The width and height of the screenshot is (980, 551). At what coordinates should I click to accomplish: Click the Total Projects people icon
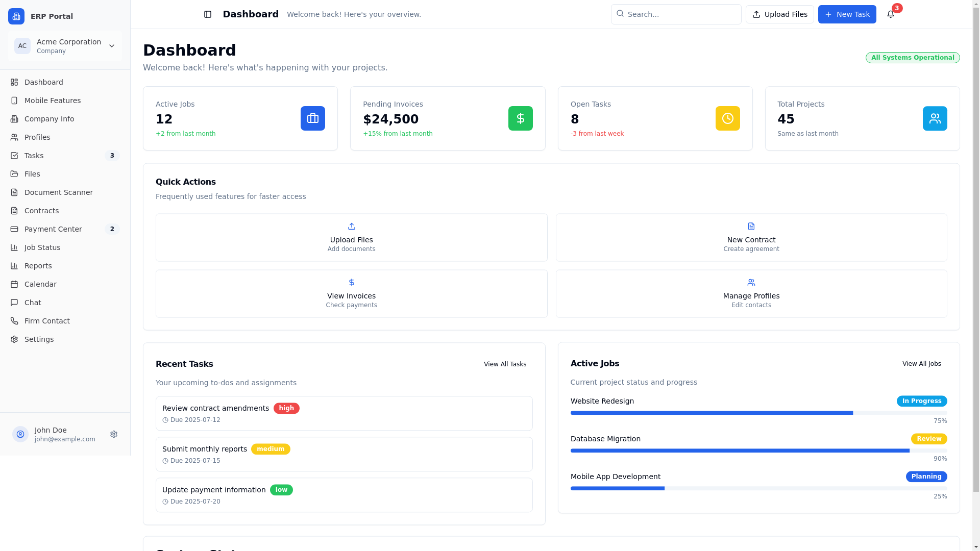tap(935, 118)
